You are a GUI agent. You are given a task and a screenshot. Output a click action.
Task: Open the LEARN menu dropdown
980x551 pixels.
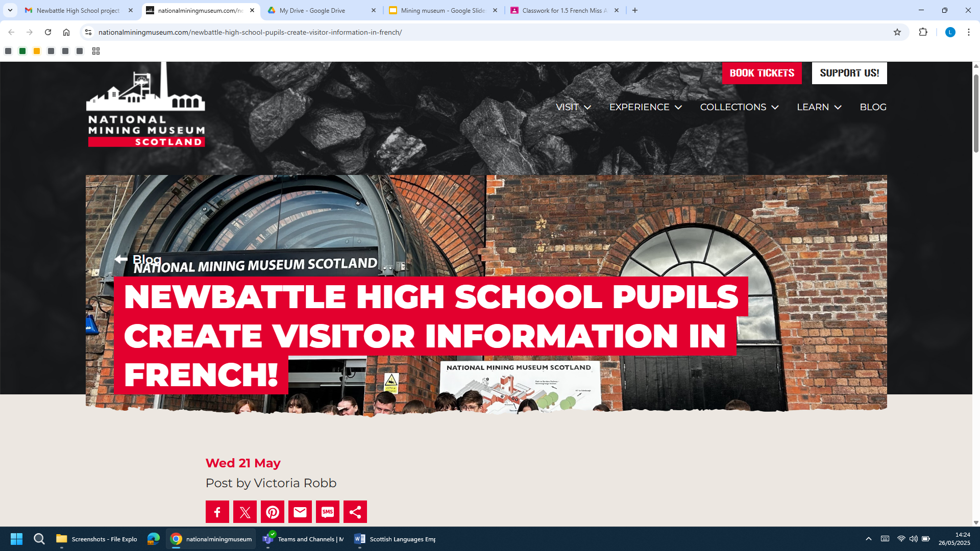pyautogui.click(x=819, y=107)
